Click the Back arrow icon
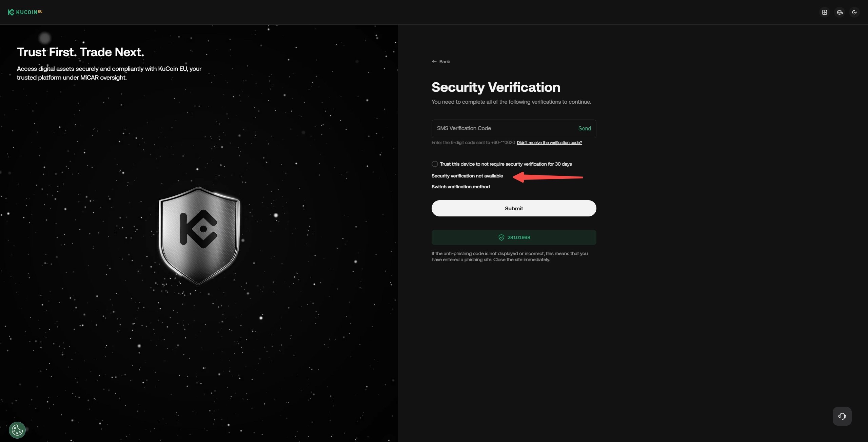This screenshot has width=868, height=442. (x=434, y=62)
